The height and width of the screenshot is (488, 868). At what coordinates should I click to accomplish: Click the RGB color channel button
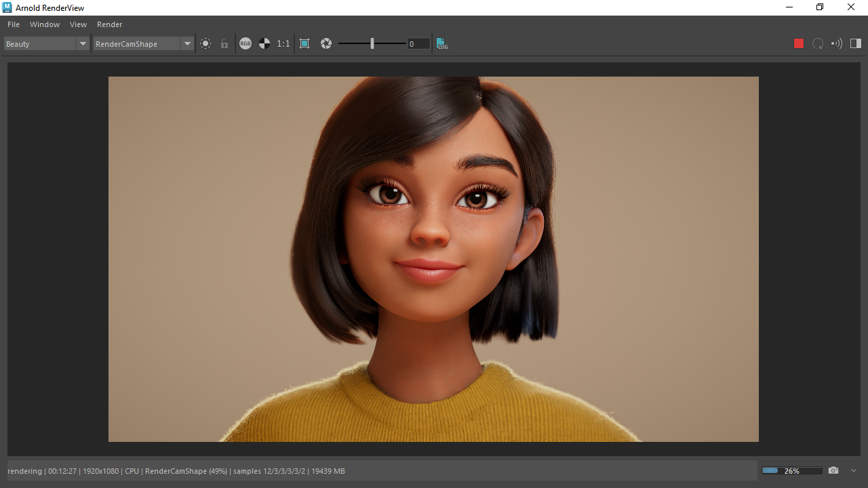(245, 43)
